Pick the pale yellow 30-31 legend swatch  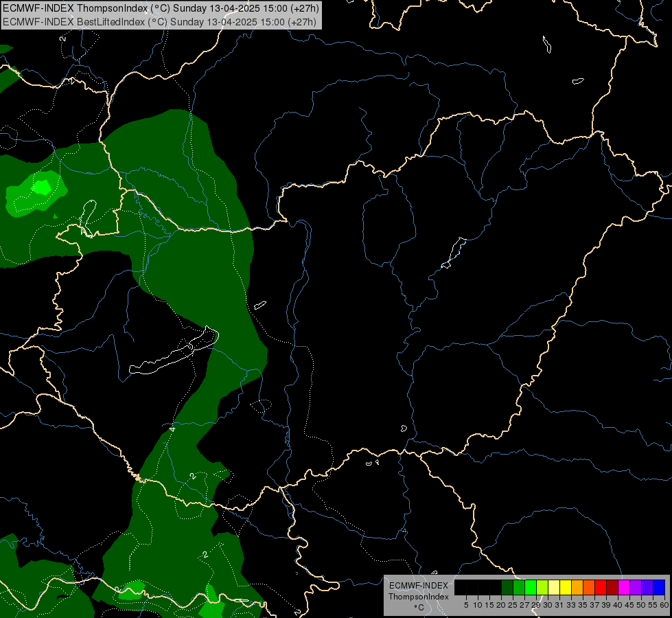click(554, 587)
